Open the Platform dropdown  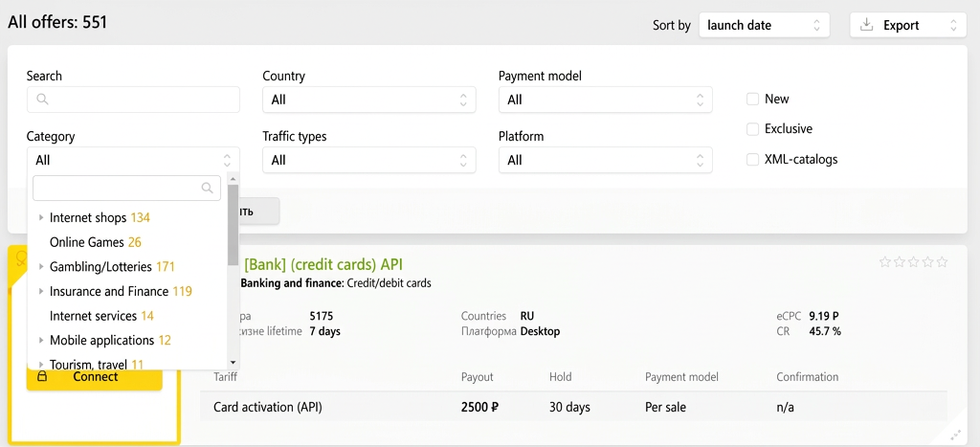click(x=605, y=160)
